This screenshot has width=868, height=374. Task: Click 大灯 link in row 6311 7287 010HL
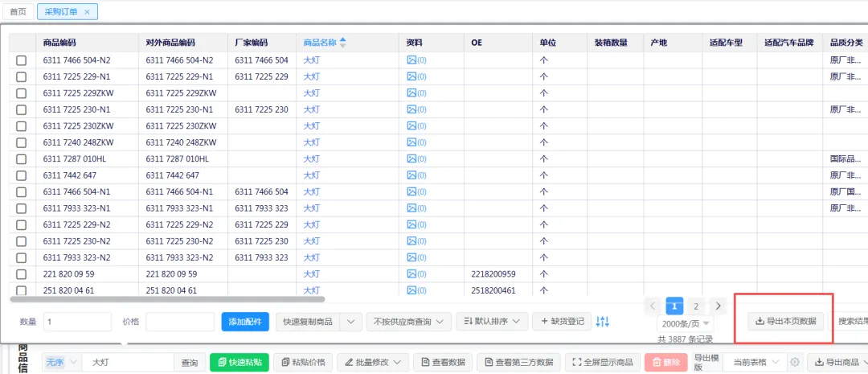[312, 159]
